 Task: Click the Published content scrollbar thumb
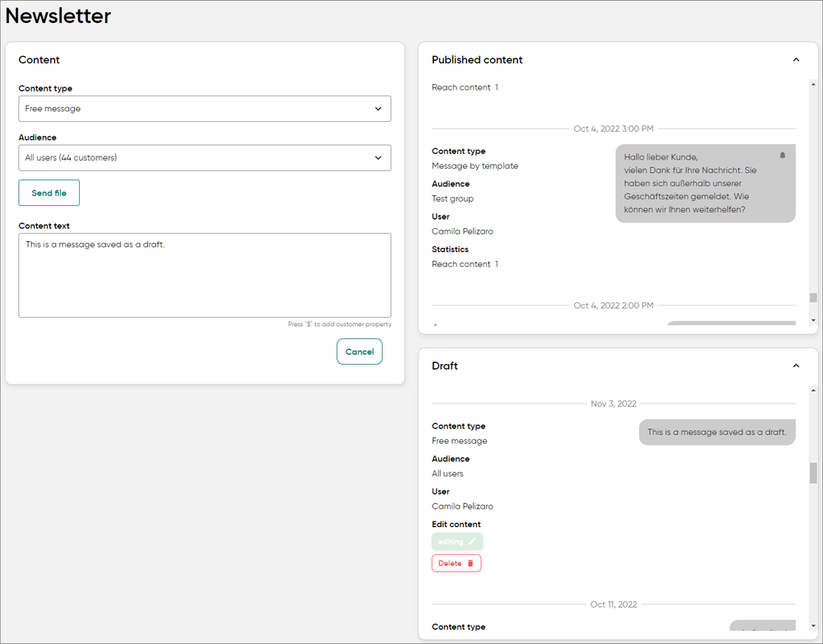click(813, 298)
